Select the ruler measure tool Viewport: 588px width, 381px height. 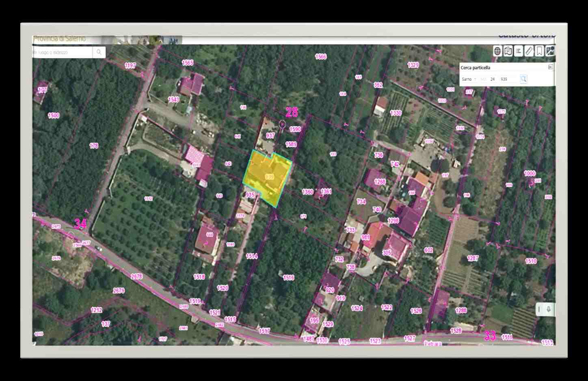click(x=529, y=51)
